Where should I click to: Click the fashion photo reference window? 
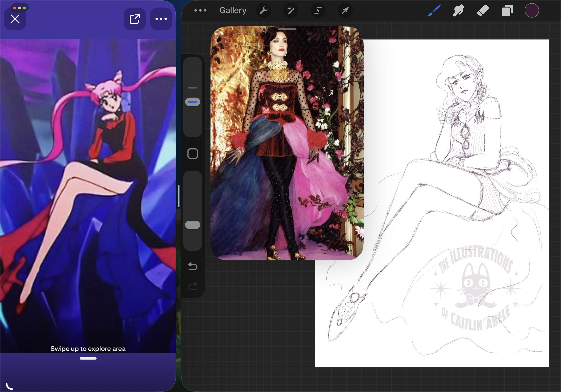click(x=287, y=143)
